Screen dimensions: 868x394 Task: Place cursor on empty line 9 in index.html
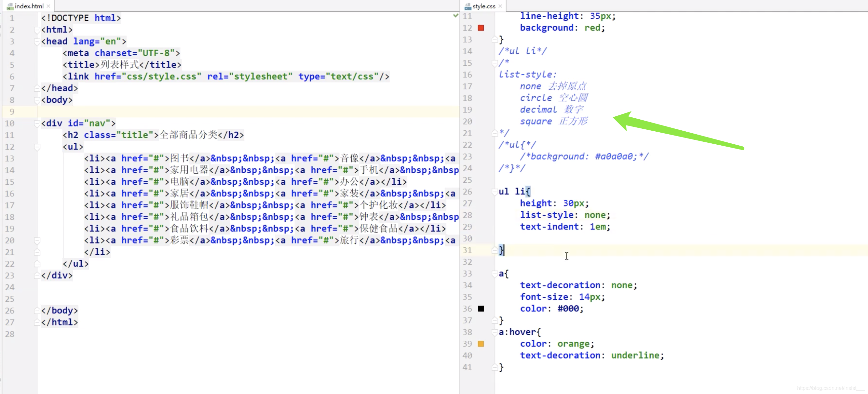(x=248, y=112)
